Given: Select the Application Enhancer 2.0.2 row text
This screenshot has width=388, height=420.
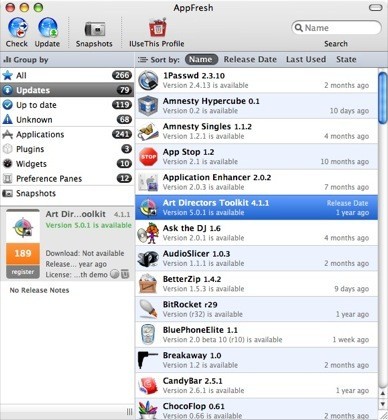Looking at the screenshot, I should pos(217,177).
